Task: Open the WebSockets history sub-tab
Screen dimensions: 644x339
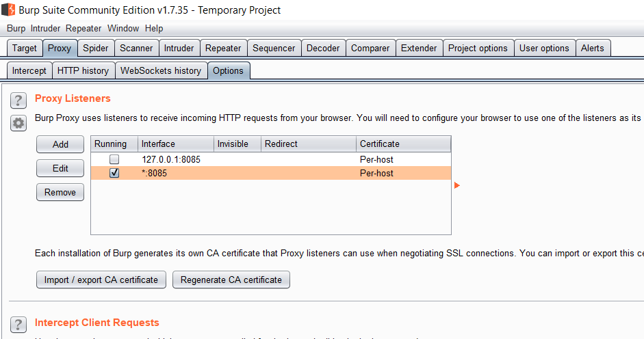Action: pos(161,70)
